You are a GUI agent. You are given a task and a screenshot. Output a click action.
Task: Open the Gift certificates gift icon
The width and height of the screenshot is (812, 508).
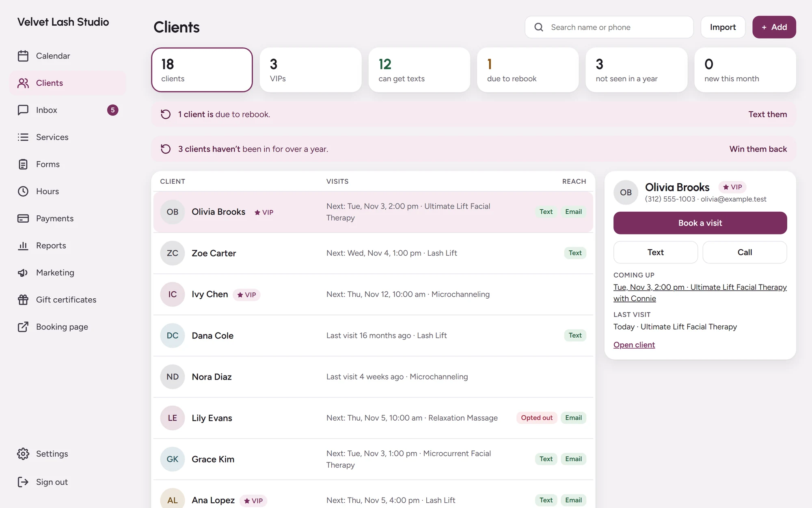tap(23, 300)
